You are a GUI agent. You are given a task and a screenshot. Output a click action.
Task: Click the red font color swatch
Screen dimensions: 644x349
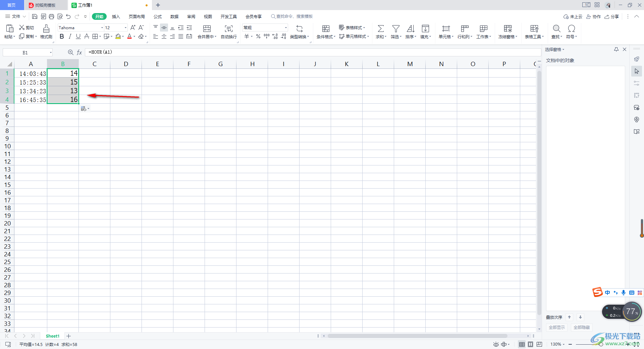click(x=129, y=36)
